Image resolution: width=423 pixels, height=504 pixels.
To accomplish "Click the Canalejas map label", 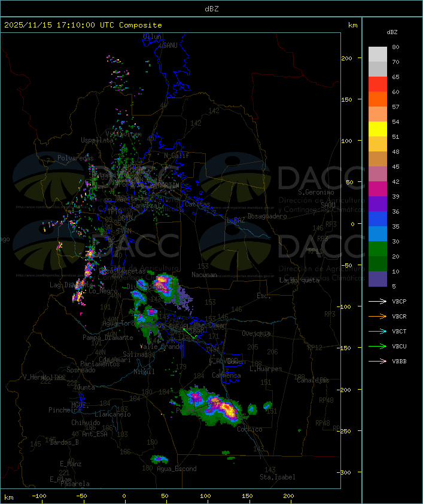I will 313,380.
